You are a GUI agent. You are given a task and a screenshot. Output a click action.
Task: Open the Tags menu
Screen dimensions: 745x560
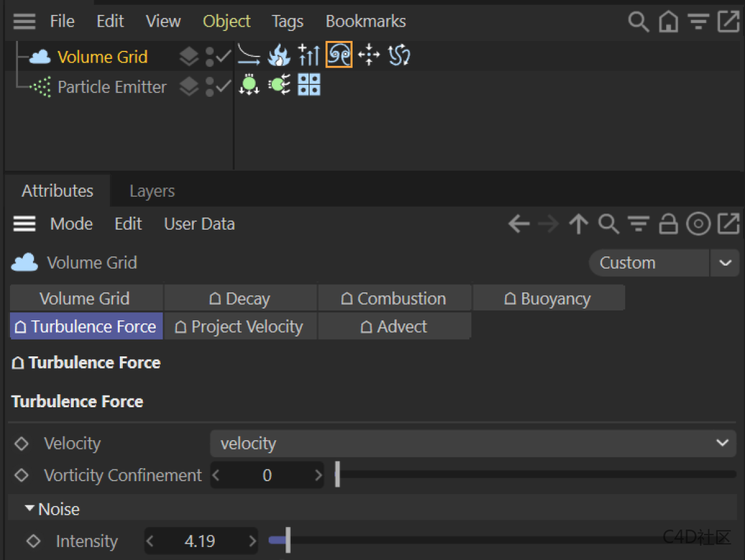click(x=287, y=22)
